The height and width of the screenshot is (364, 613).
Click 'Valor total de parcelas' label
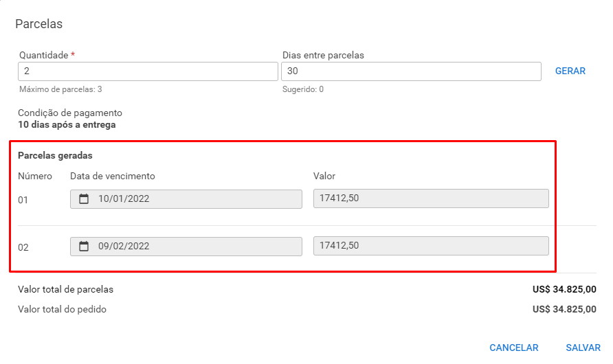[66, 289]
